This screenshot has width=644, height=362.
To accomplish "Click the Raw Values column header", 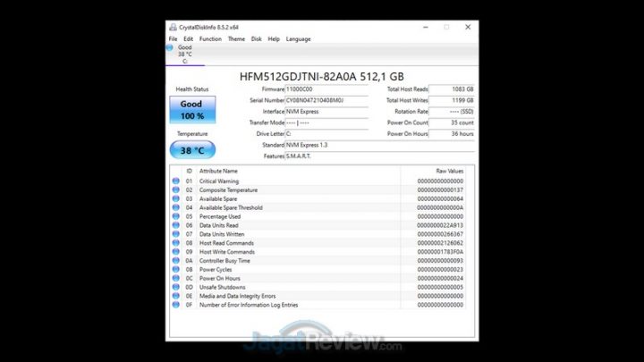I will 449,171.
